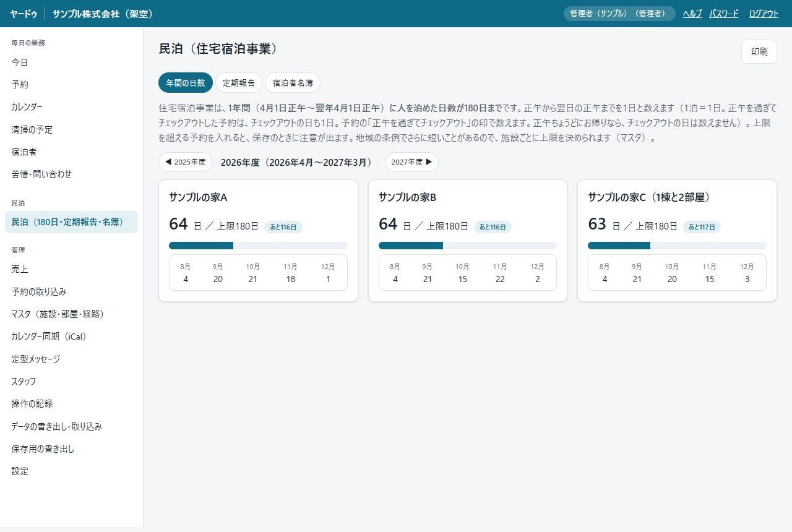This screenshot has width=792, height=532.
Task: Click the サンプルの家A progress bar
Action: click(258, 246)
